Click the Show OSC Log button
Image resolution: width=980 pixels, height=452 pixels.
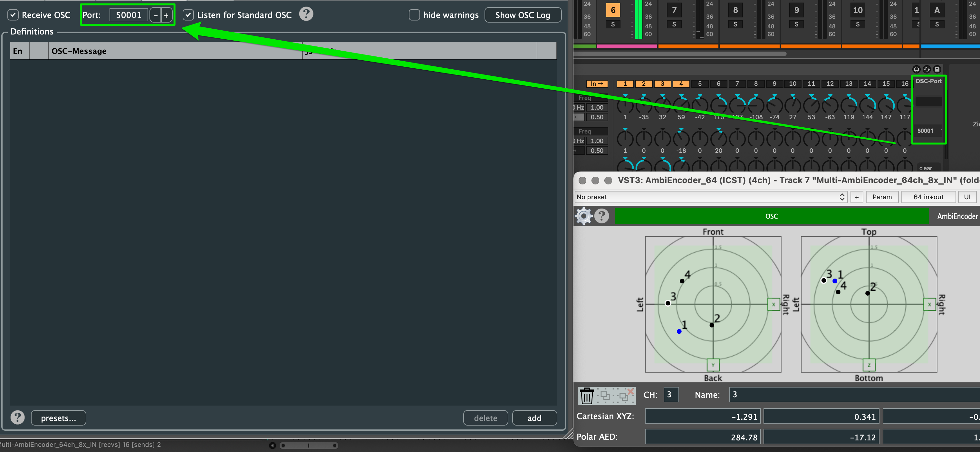[522, 15]
